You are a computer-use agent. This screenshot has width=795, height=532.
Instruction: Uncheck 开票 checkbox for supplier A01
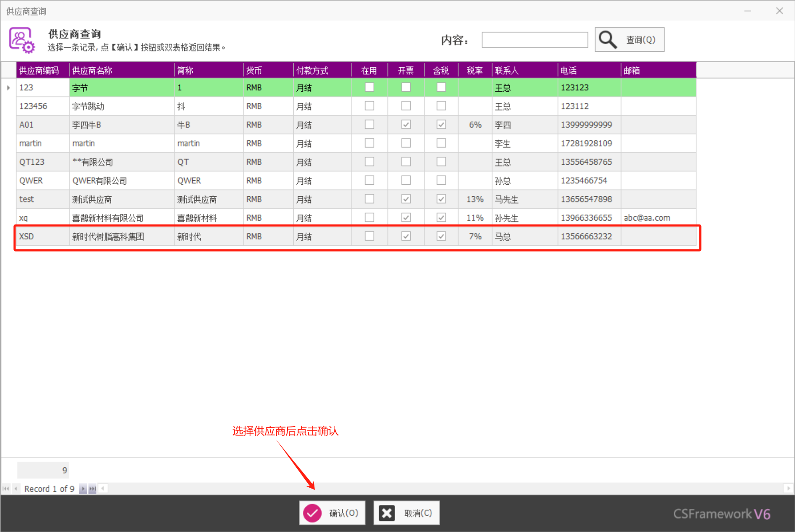click(x=406, y=125)
